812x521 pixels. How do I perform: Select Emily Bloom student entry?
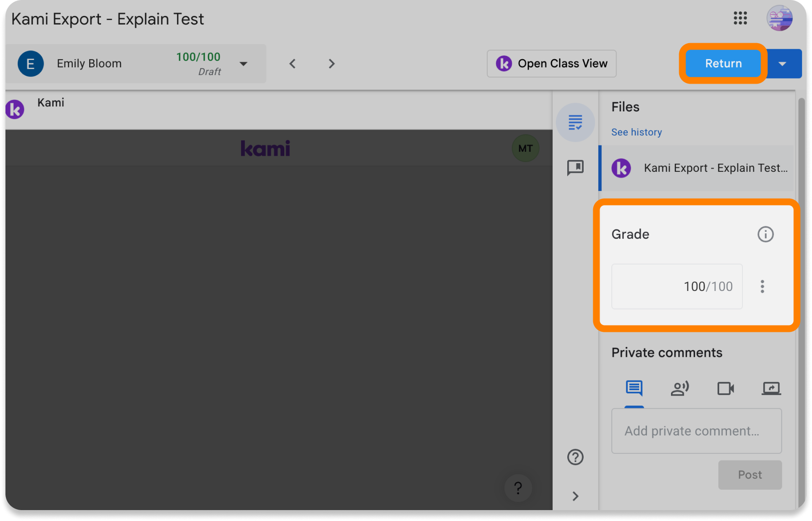coord(136,64)
